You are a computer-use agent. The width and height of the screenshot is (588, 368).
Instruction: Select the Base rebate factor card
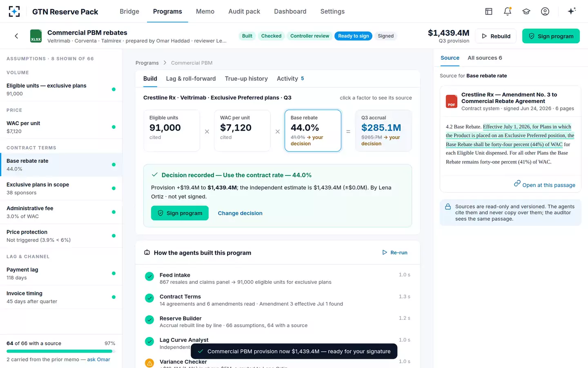coord(313,130)
